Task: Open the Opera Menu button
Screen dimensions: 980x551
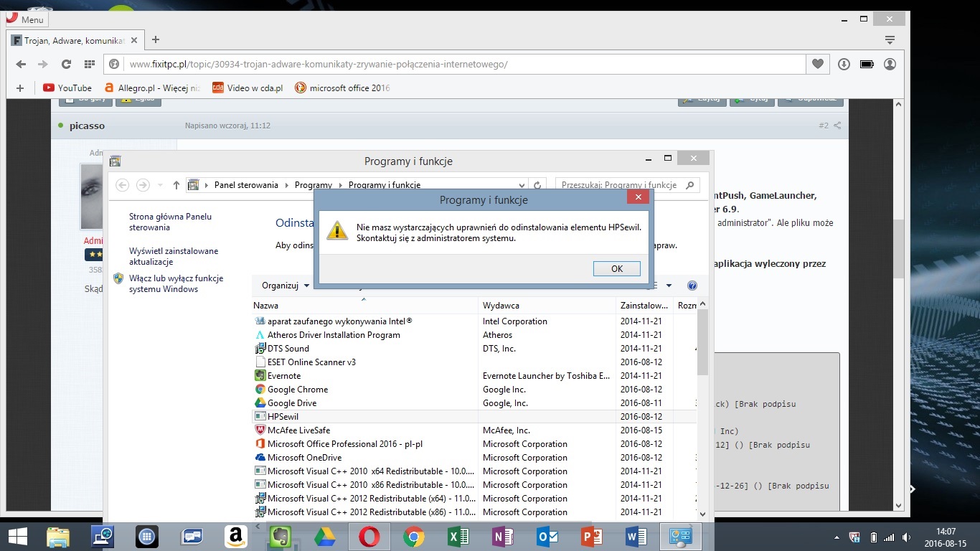Action: pos(25,19)
